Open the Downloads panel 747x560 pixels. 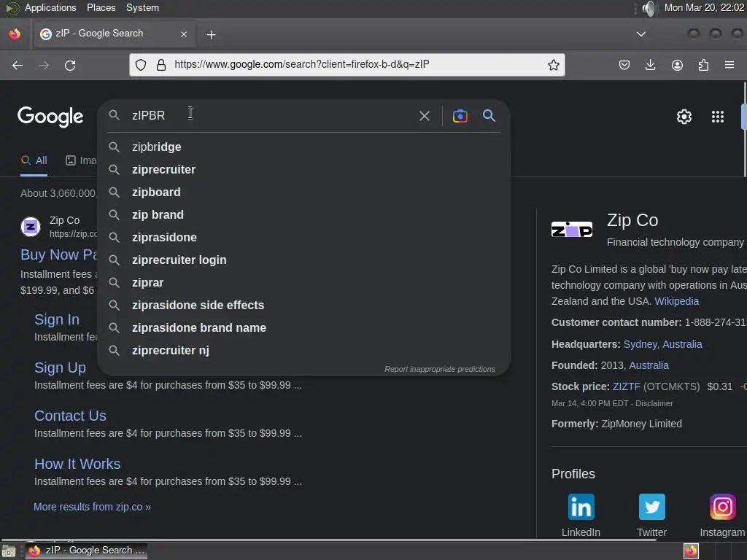click(650, 65)
